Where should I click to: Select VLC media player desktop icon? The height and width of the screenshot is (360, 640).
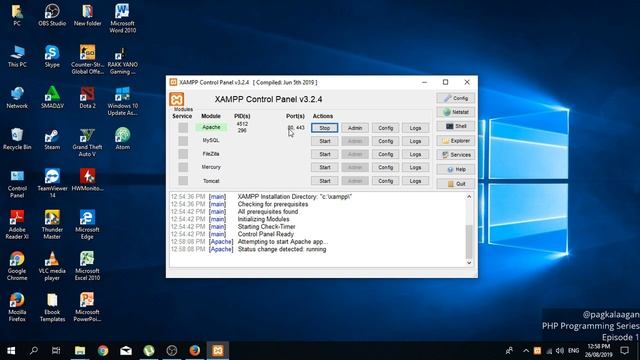click(52, 266)
